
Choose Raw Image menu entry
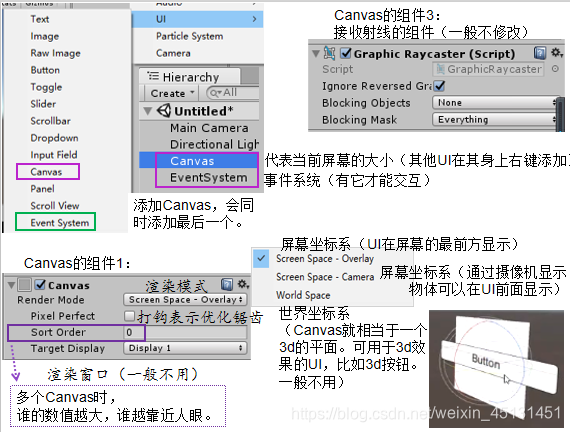(x=56, y=53)
